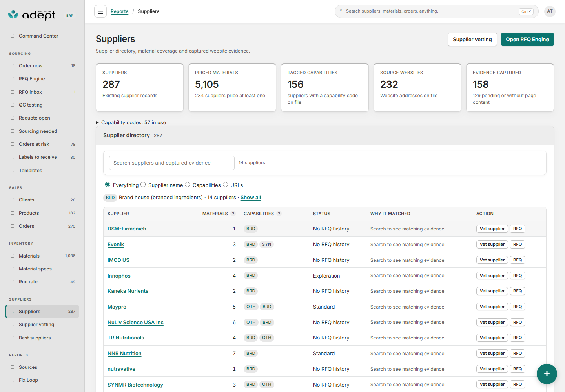Select the Everything search scope radio
The width and height of the screenshot is (565, 392).
coord(108,185)
